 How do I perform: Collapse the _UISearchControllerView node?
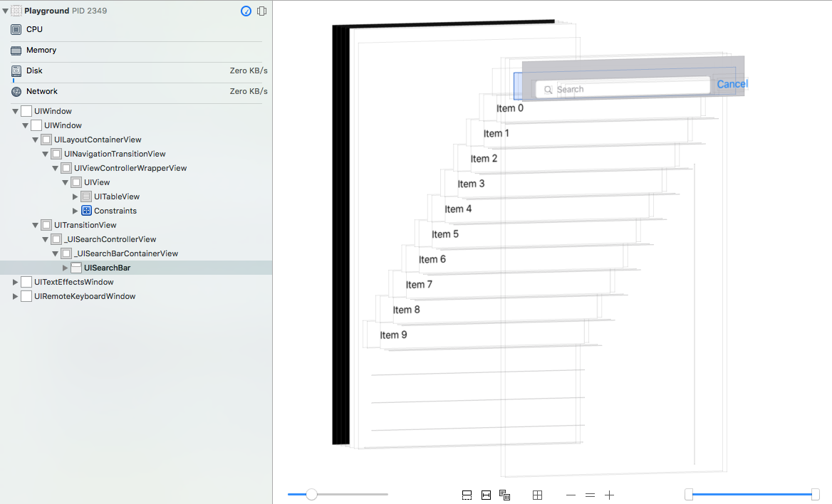46,239
